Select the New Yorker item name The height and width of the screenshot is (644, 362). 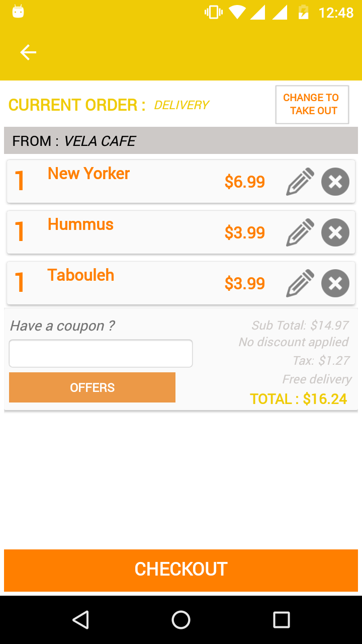tap(88, 174)
